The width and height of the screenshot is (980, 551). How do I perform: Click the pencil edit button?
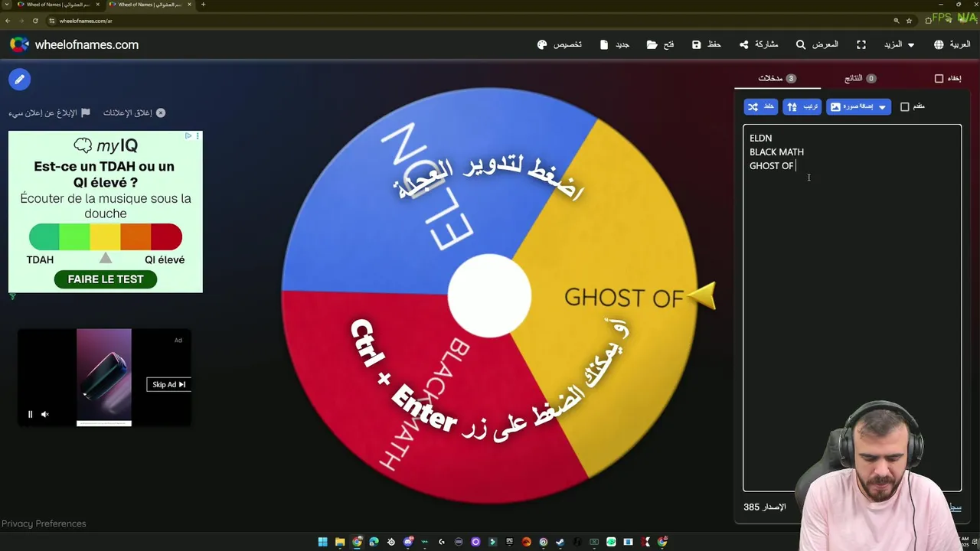click(20, 79)
